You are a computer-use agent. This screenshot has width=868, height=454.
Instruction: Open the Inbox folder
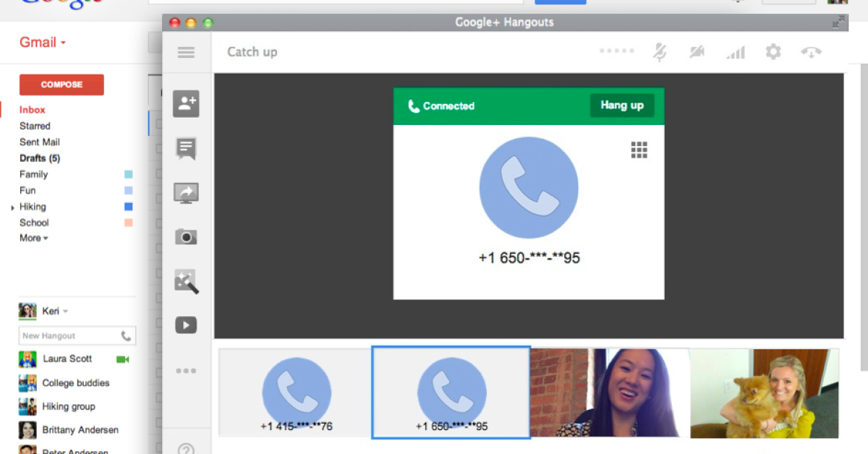click(x=33, y=110)
